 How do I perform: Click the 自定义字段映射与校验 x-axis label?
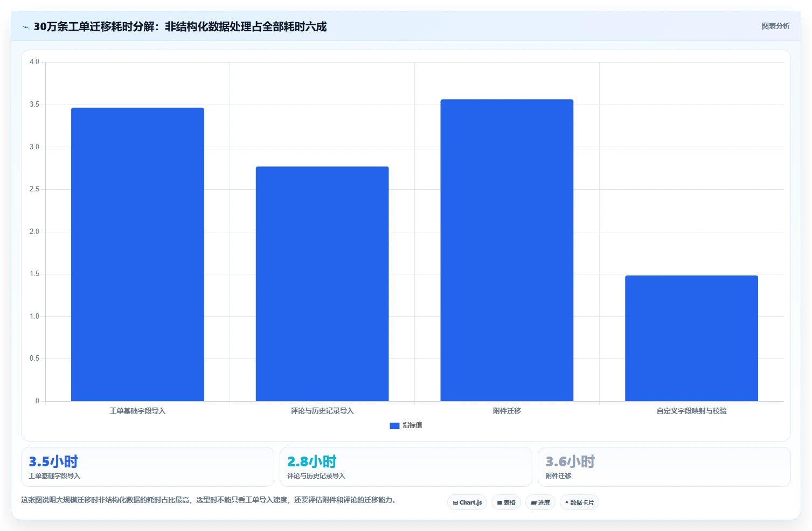[691, 411]
